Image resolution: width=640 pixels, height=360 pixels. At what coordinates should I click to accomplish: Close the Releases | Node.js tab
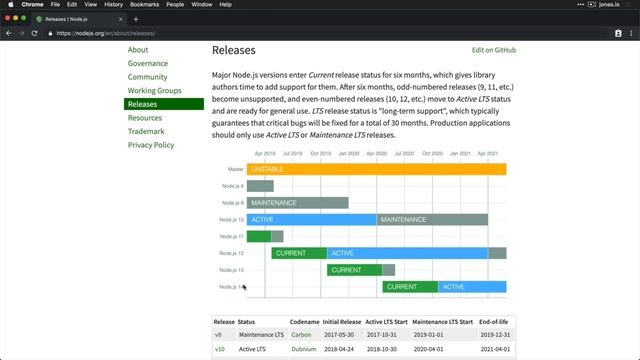coord(120,19)
